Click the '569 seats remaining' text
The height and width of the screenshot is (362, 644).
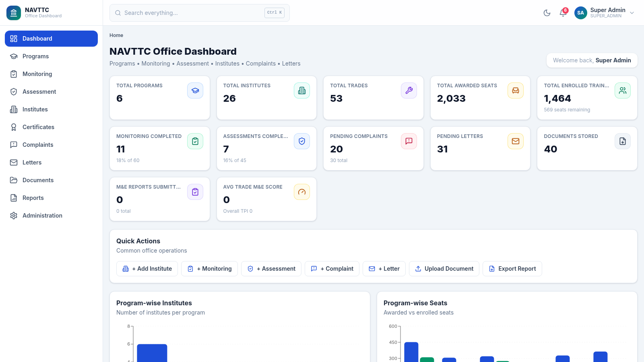(x=567, y=110)
